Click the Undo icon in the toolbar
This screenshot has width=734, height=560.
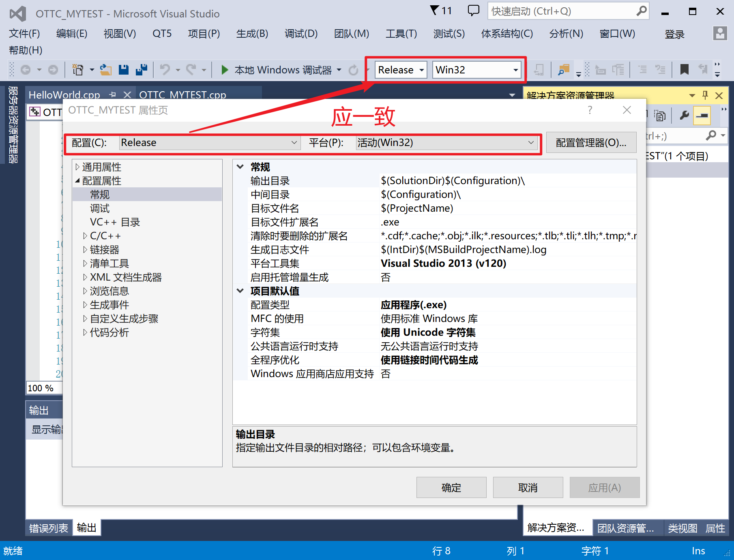(x=165, y=69)
